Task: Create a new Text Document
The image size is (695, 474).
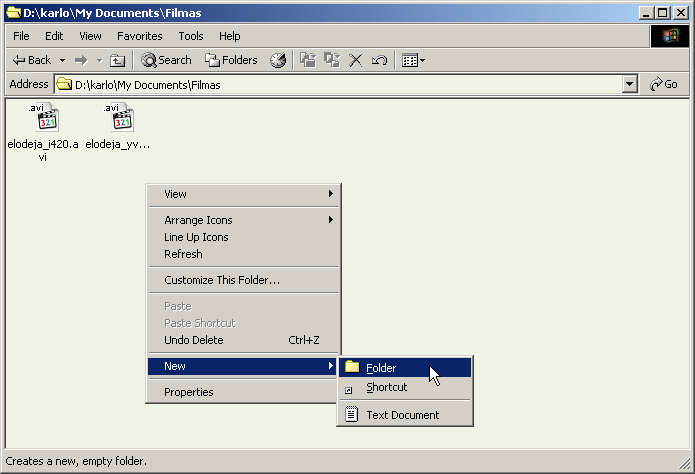Action: pyautogui.click(x=405, y=415)
